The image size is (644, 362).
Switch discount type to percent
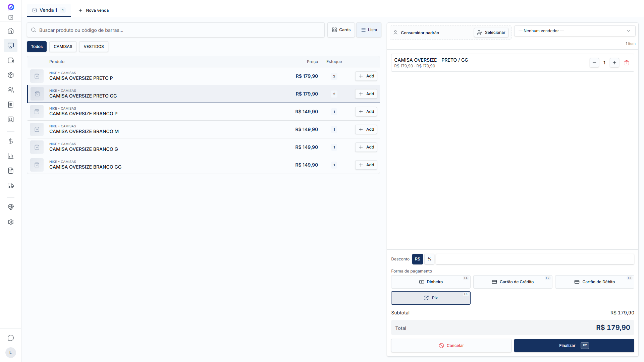click(429, 259)
